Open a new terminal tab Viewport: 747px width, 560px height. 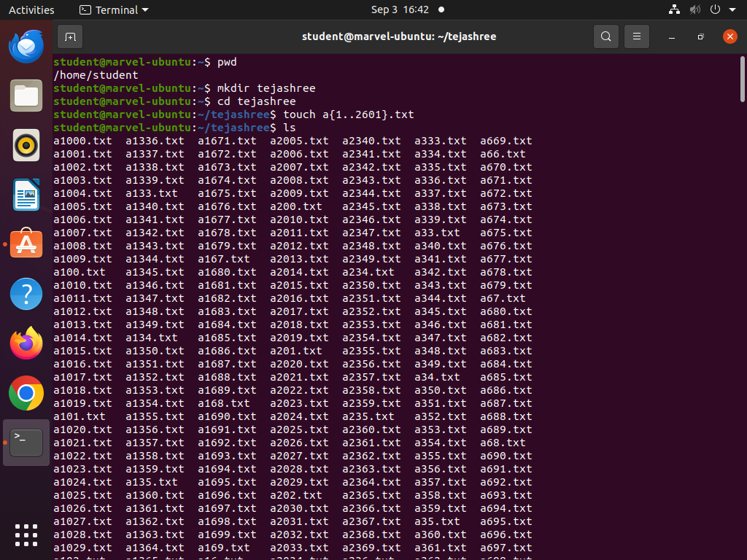pos(70,36)
